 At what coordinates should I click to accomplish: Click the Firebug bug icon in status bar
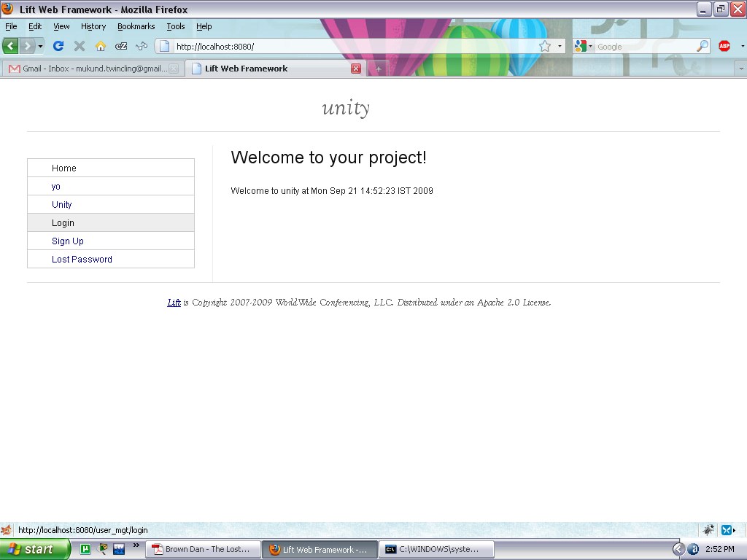tap(707, 530)
